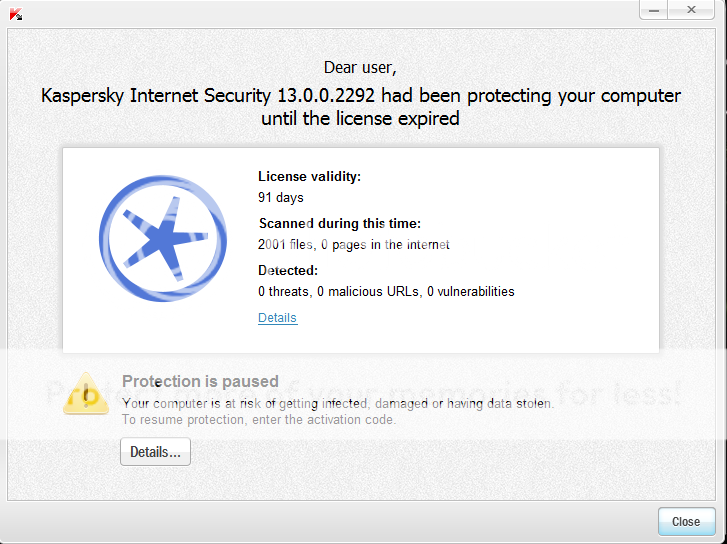
Task: Minimize the Kaspersky notification window
Action: (x=654, y=10)
